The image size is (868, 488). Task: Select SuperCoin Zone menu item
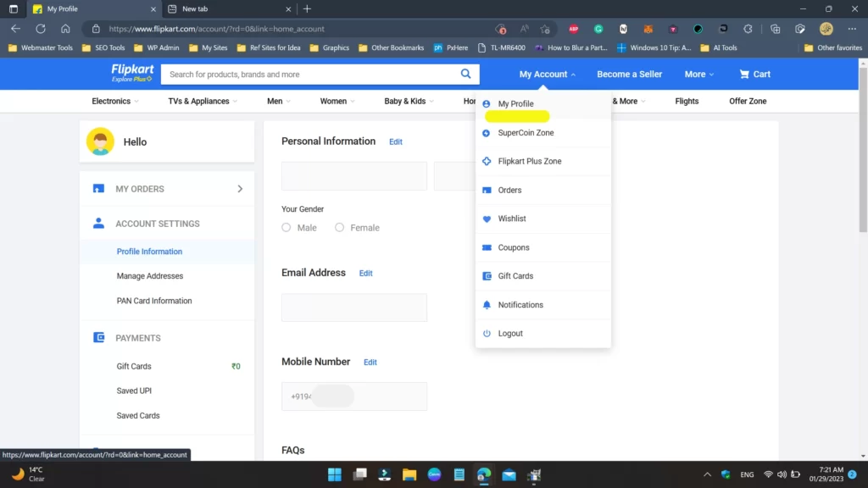click(x=543, y=133)
